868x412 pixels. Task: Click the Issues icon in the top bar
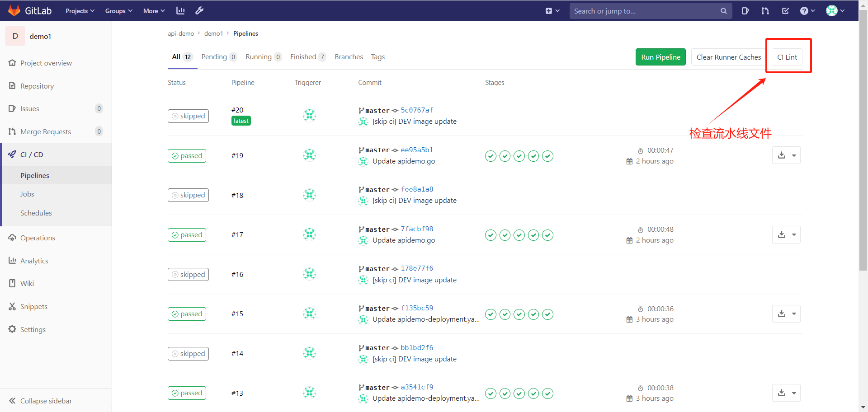(745, 10)
